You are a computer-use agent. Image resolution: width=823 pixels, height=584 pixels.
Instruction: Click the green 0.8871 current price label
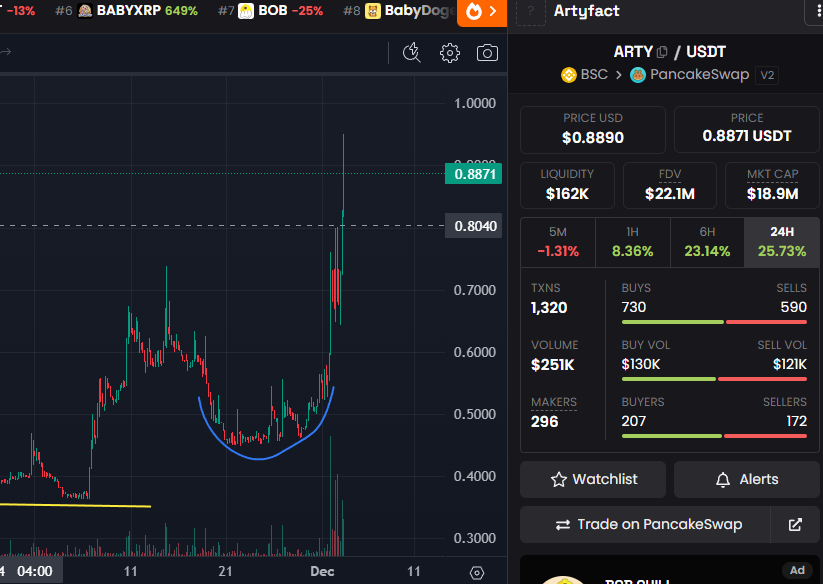tap(473, 174)
